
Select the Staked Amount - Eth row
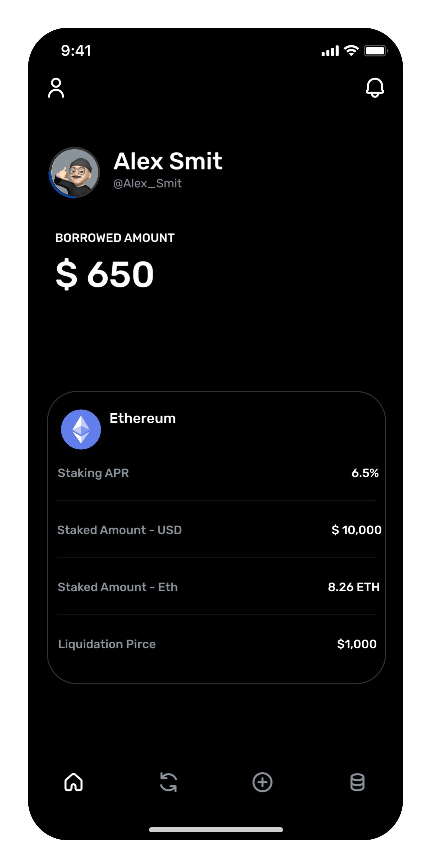click(217, 587)
